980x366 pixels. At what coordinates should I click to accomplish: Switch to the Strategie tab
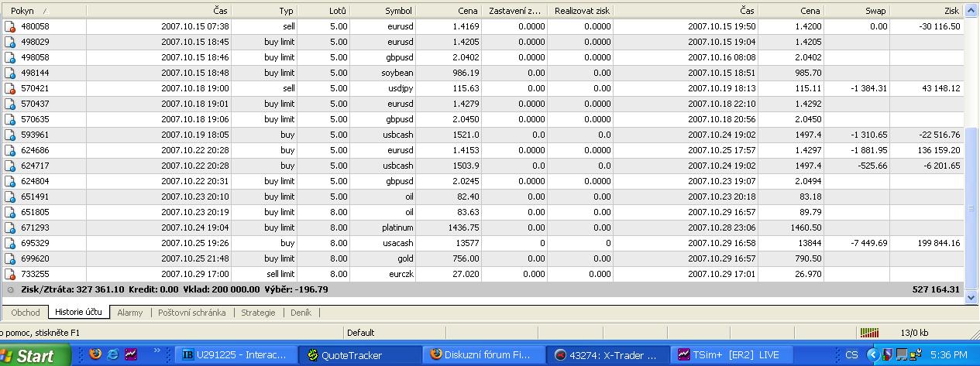(258, 313)
